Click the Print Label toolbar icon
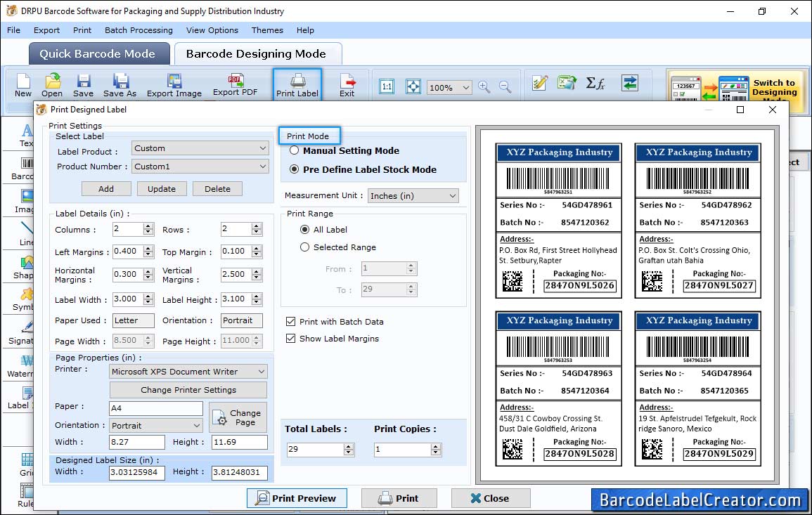This screenshot has height=515, width=812. [297, 85]
